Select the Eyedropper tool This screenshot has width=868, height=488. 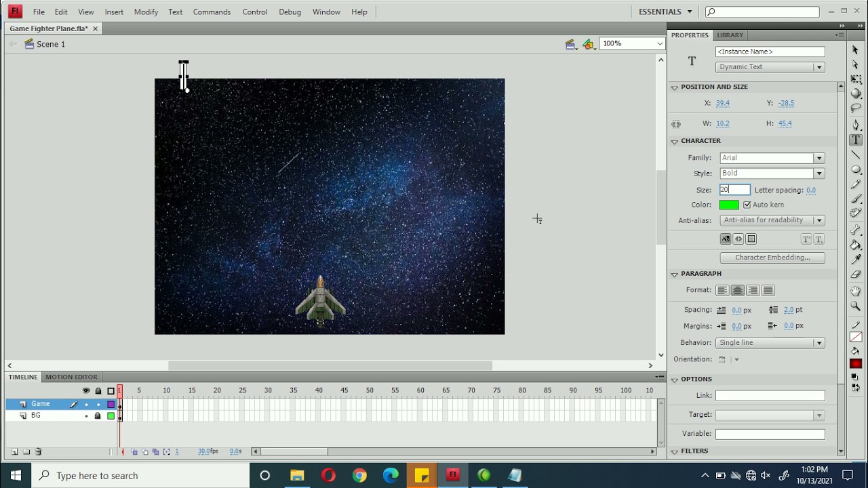[856, 260]
